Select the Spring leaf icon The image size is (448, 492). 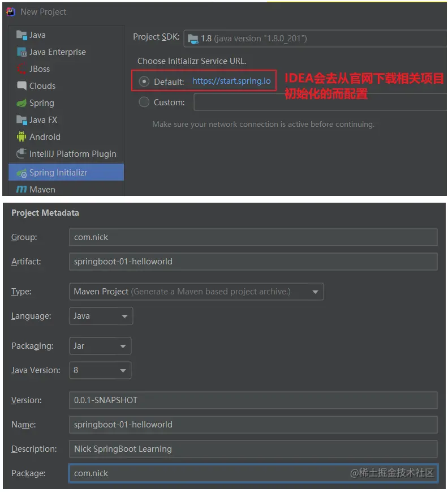coord(21,103)
